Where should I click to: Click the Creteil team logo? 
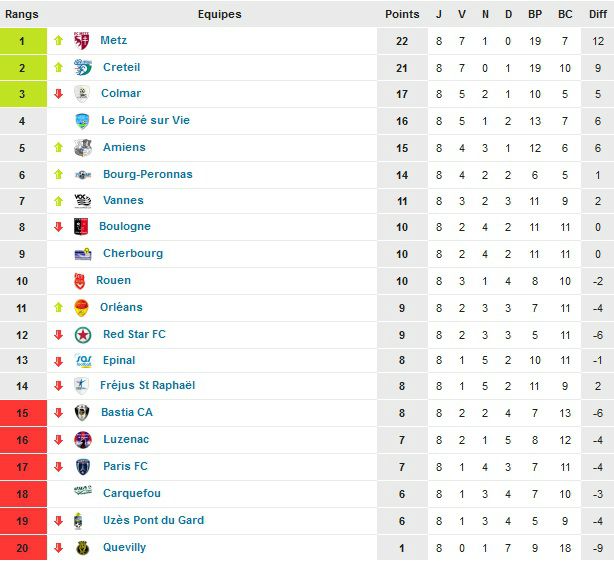83,67
